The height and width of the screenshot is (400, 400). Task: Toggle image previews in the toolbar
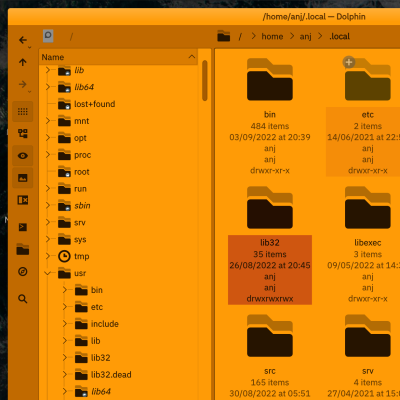tap(23, 178)
